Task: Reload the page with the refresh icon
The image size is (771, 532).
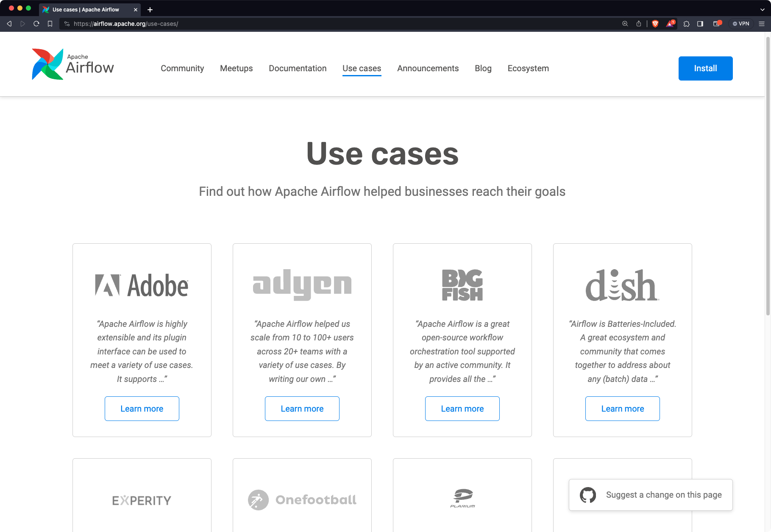Action: (36, 24)
